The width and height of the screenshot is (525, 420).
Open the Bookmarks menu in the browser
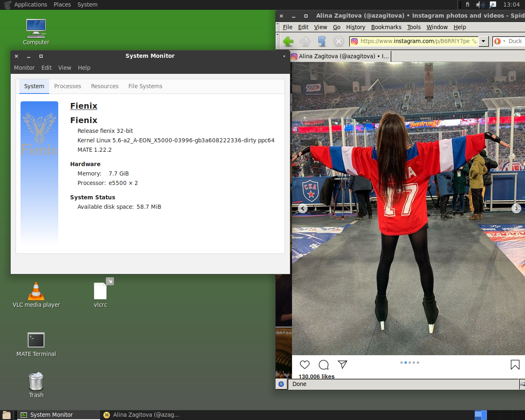386,27
